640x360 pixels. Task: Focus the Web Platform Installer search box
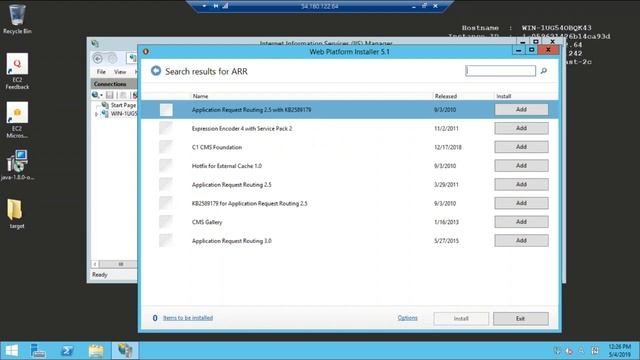point(500,71)
